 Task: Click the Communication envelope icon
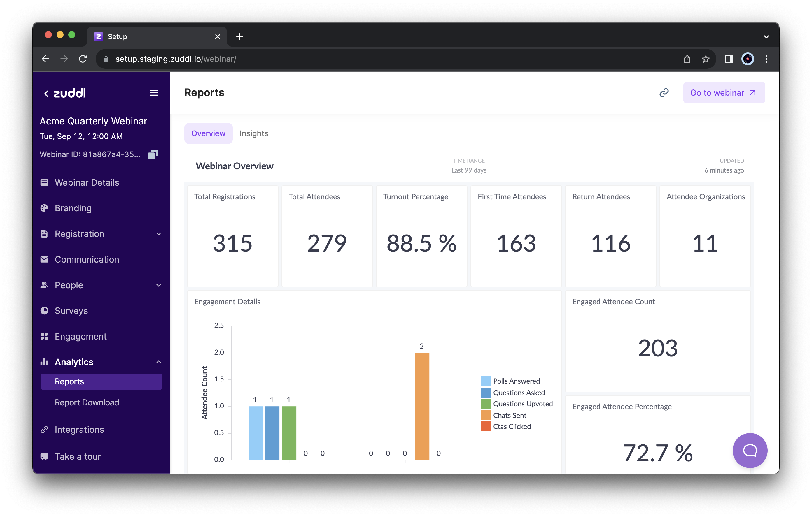point(45,259)
